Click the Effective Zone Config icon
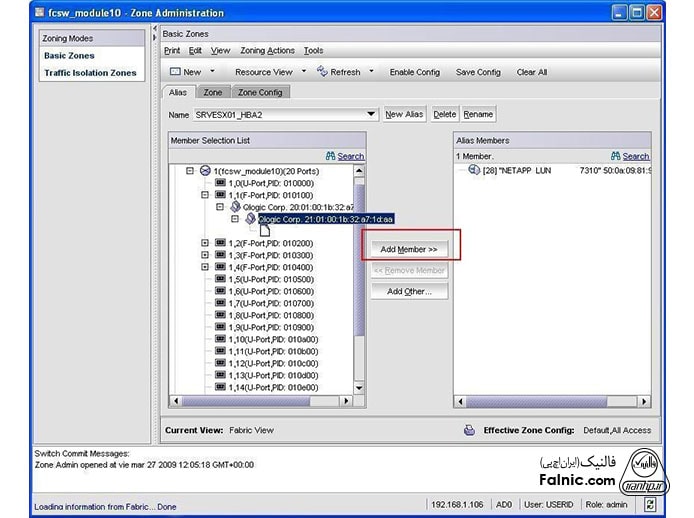The width and height of the screenshot is (694, 518). click(469, 430)
